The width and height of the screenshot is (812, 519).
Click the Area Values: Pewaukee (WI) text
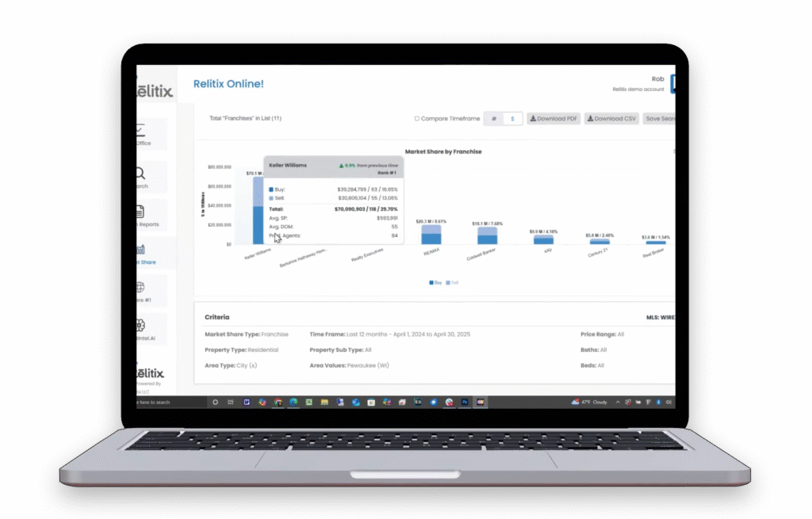click(349, 365)
